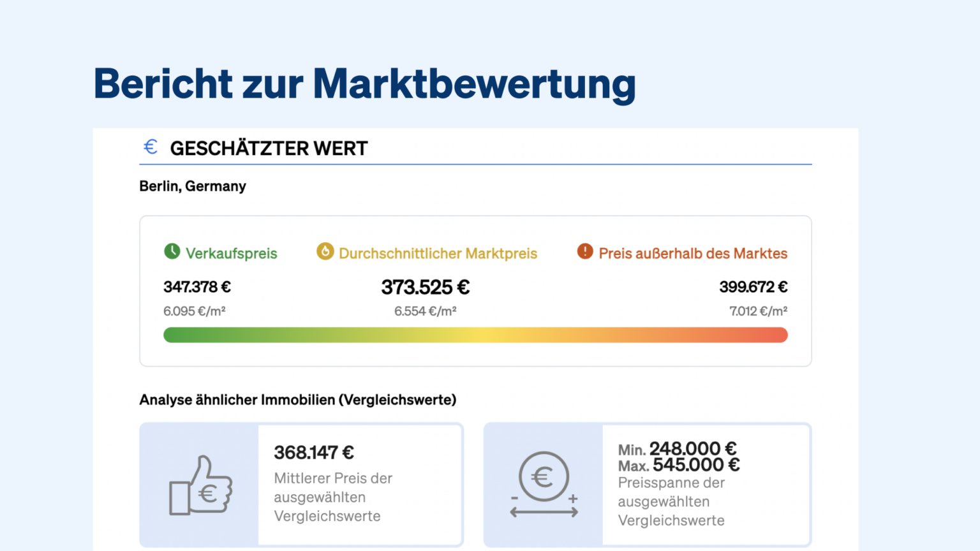The height and width of the screenshot is (551, 980).
Task: Click the green clock icon next to Verkaufspreis
Action: click(172, 251)
